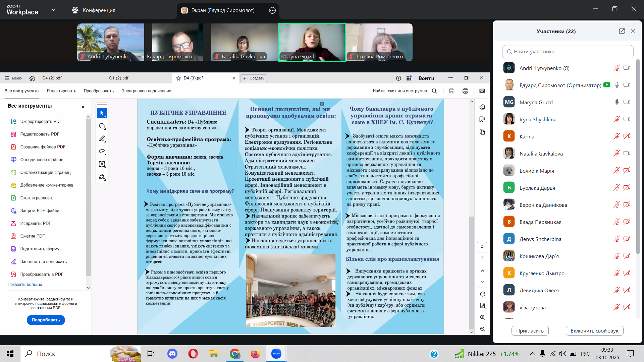Image resolution: width=644 pixels, height=362 pixels.
Task: Open the Редактировать menu tab
Action: tap(61, 91)
